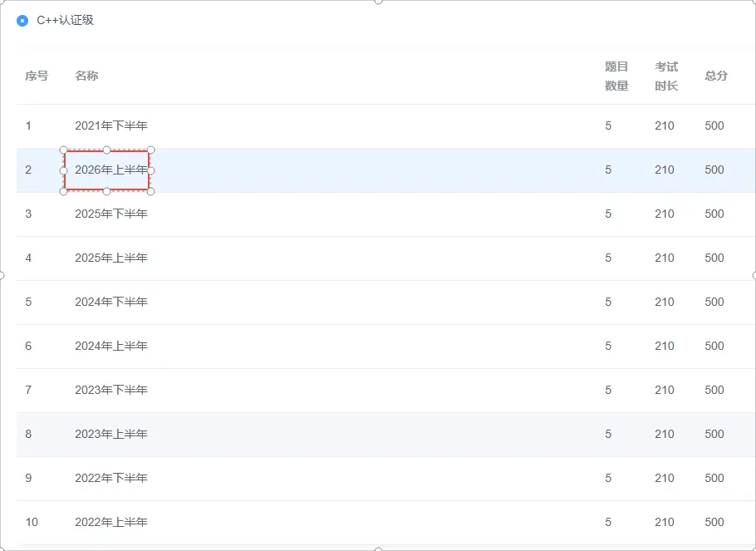Screen dimensions: 756x551
Task: Open the 2023年上半年 exam entry
Action: [x=110, y=435]
